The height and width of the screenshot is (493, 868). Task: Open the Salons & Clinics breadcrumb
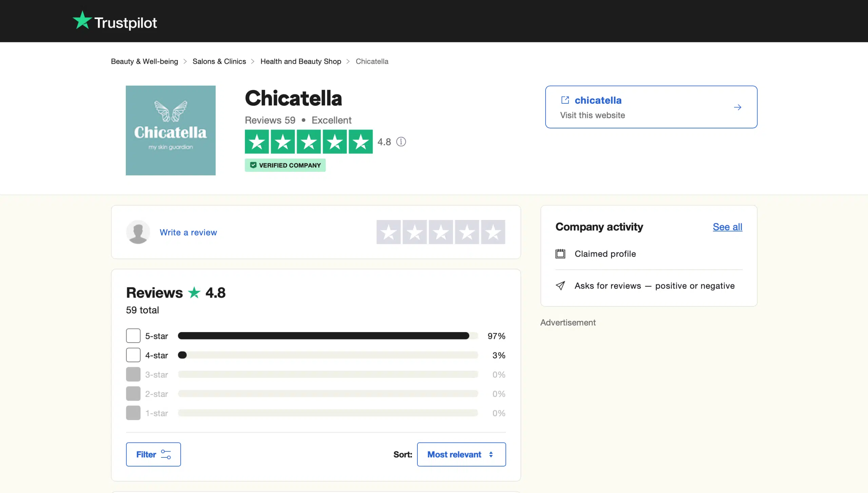219,61
